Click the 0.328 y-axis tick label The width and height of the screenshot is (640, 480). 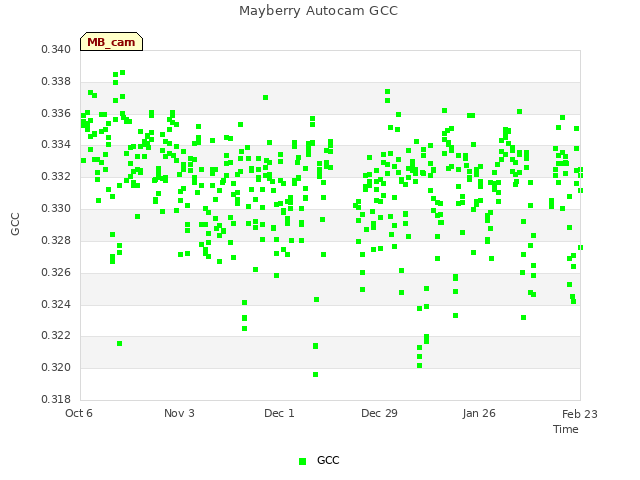click(x=56, y=240)
